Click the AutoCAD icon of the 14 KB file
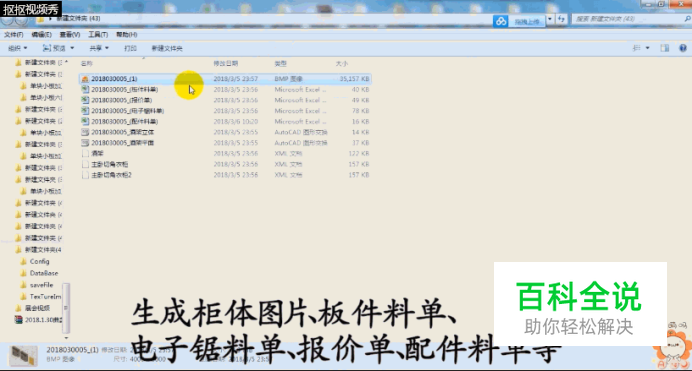Screen dimensions: 692x371 (85, 132)
